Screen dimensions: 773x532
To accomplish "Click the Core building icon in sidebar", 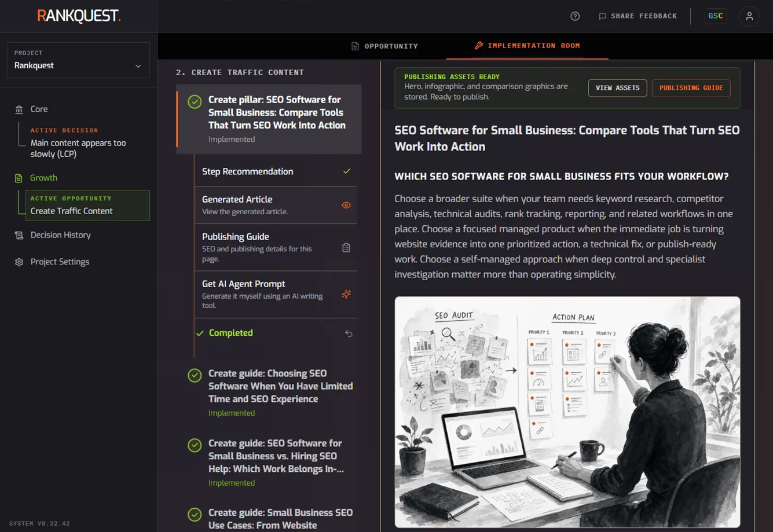I will click(x=19, y=109).
